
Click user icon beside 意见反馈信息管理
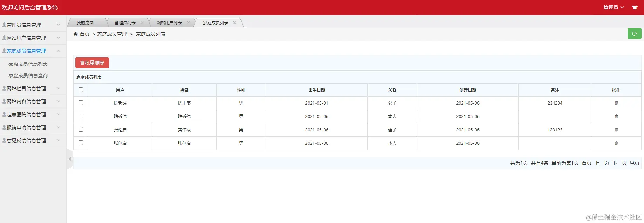pos(4,140)
